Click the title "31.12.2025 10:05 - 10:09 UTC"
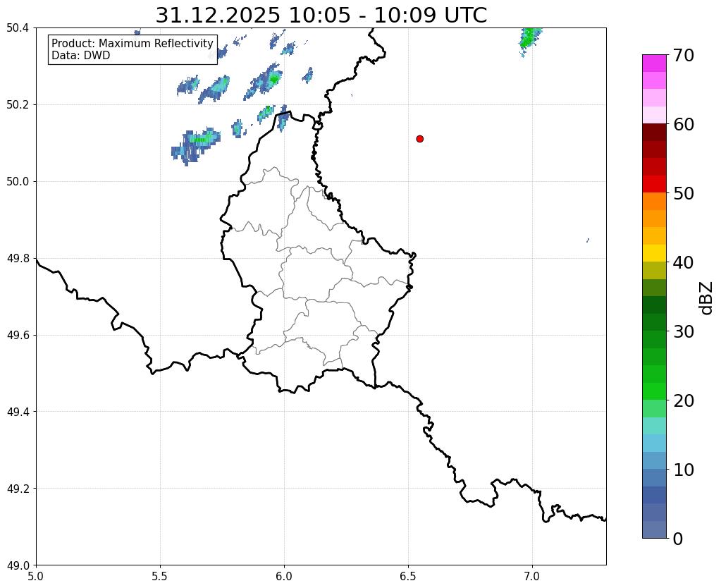The width and height of the screenshot is (721, 588). pos(321,15)
